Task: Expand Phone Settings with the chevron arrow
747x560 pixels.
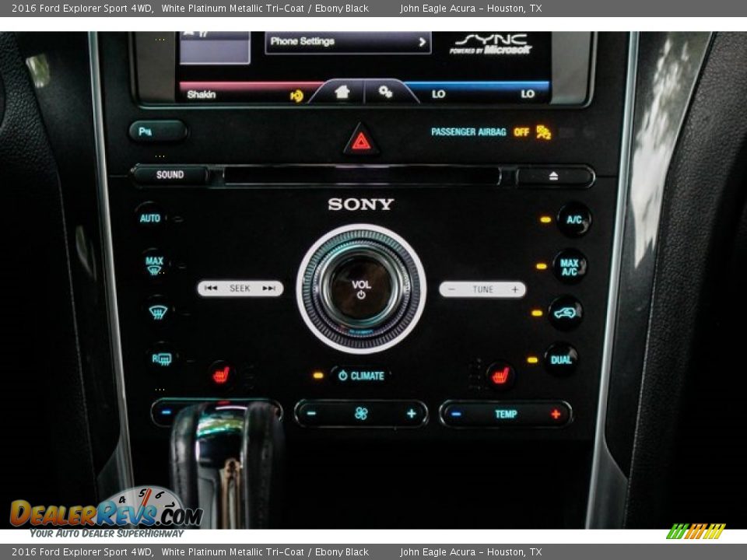Action: coord(423,42)
